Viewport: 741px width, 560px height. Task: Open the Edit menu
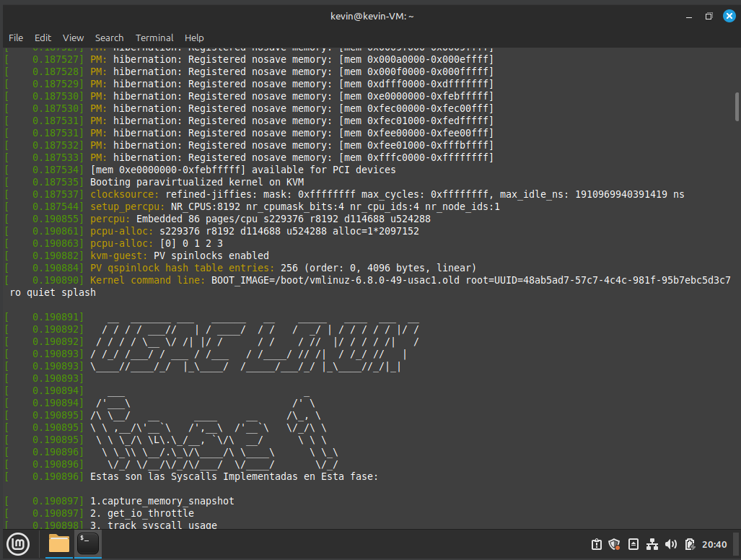coord(43,38)
